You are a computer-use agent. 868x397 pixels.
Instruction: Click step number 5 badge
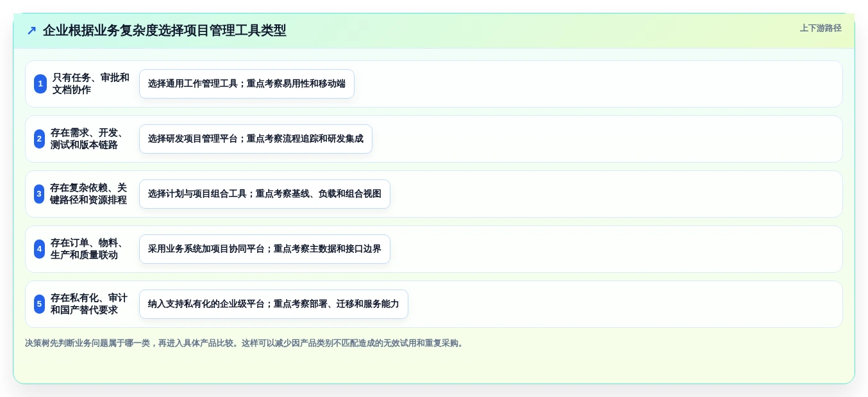tap(39, 304)
